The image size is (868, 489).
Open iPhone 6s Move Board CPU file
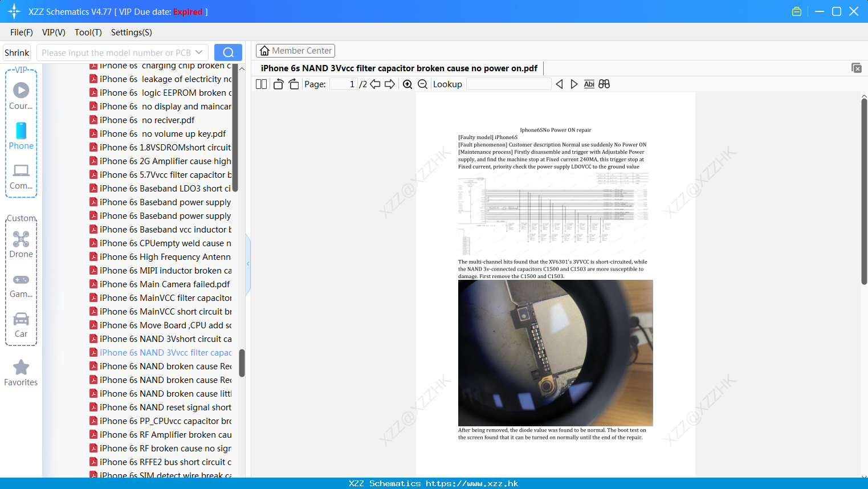(x=161, y=325)
